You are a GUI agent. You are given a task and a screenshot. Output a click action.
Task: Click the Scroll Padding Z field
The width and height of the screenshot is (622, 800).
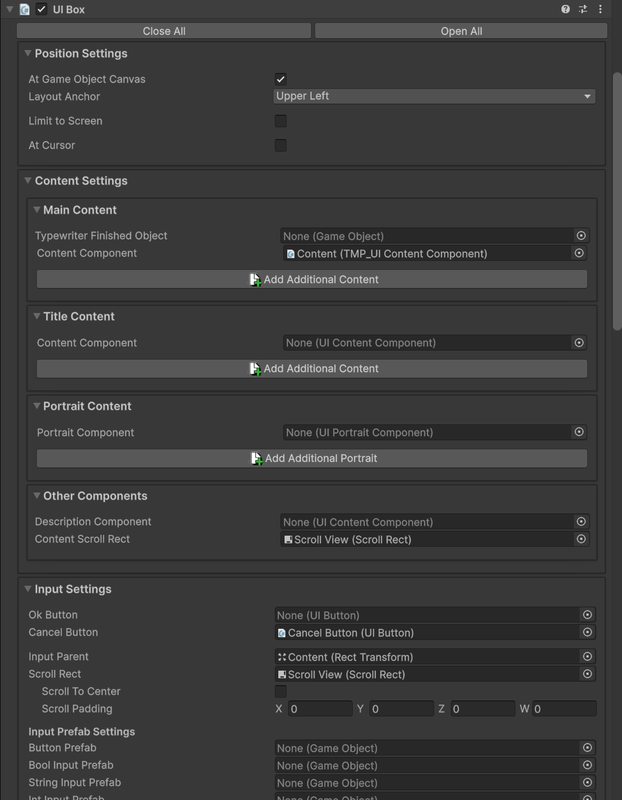coord(483,709)
